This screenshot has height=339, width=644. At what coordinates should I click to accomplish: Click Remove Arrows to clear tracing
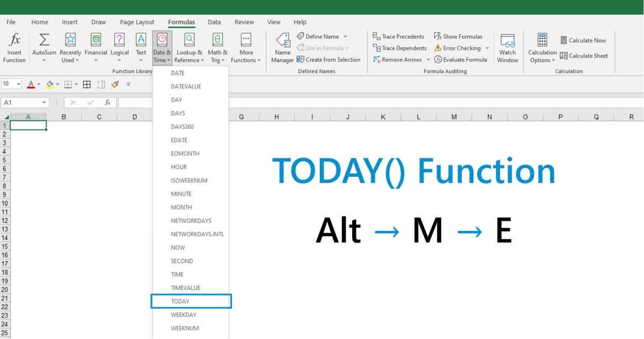tap(396, 59)
